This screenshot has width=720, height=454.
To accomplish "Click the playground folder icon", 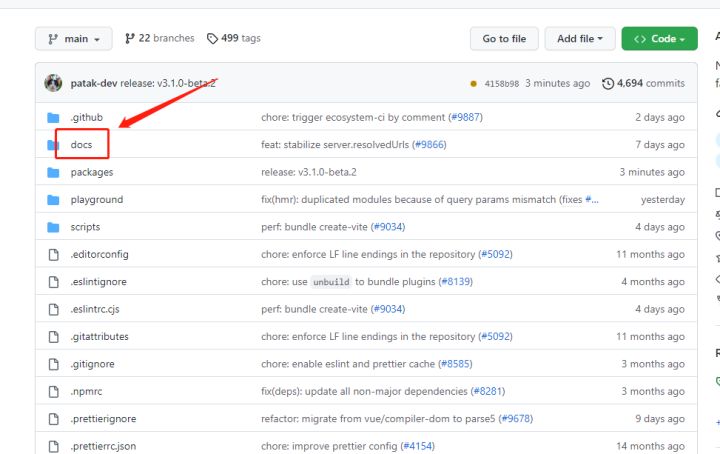I will pos(53,200).
